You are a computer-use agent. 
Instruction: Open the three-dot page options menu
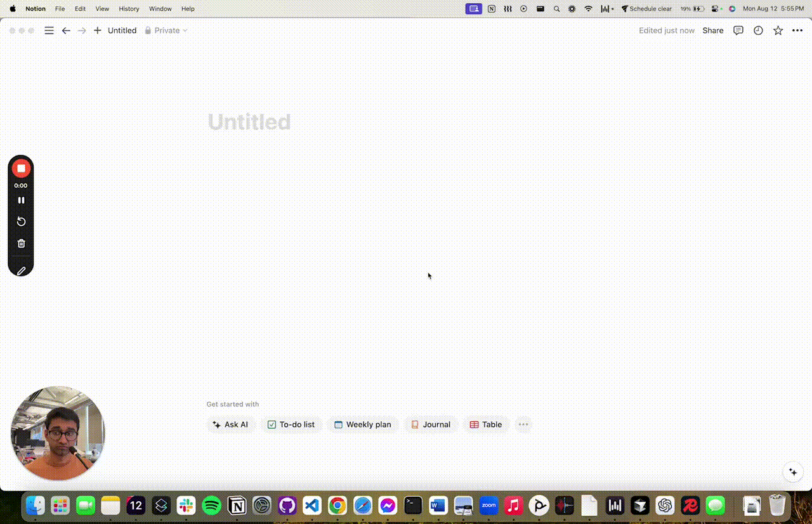pos(797,30)
